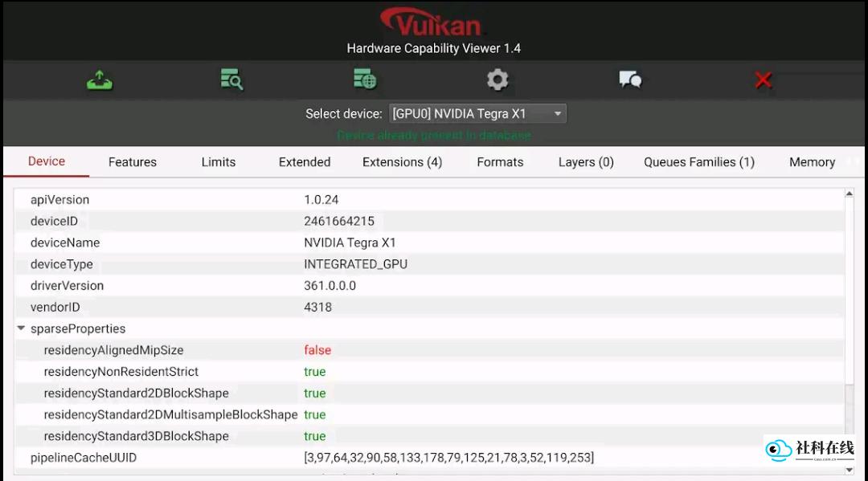
Task: Click the INTEGRATED_GPU value
Action: coord(355,264)
